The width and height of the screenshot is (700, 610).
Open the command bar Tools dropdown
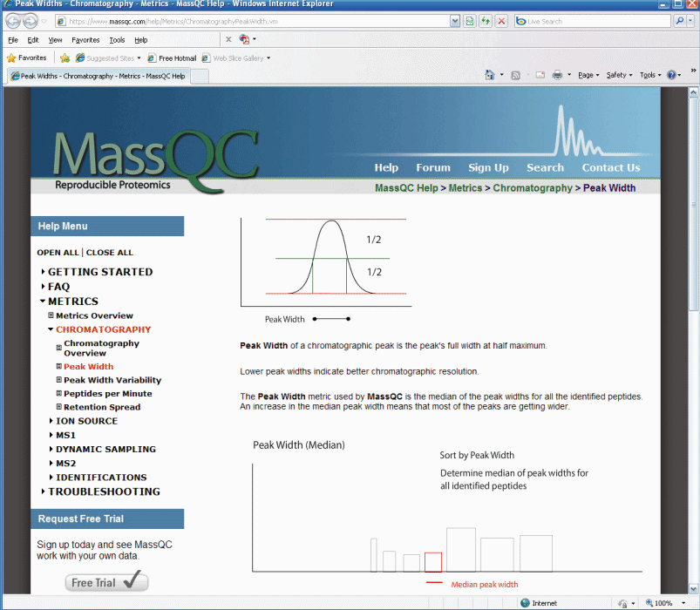point(650,75)
